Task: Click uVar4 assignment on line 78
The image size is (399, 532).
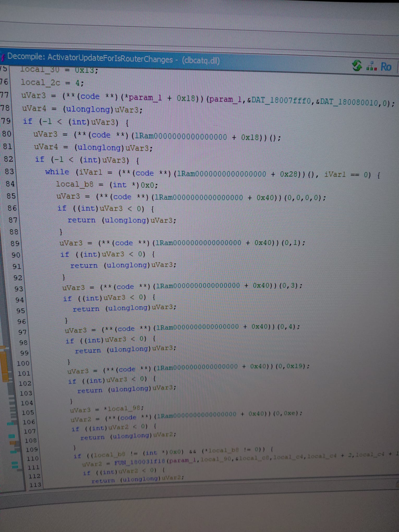Action: point(82,109)
